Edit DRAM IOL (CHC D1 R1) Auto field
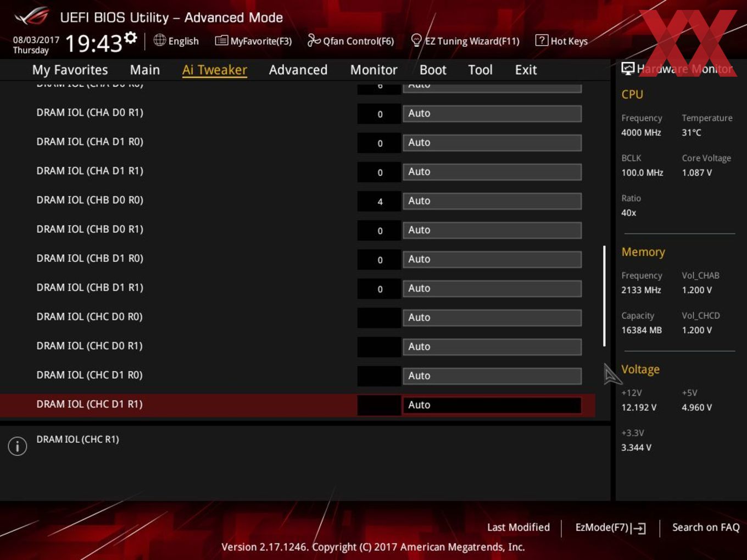 click(x=492, y=405)
